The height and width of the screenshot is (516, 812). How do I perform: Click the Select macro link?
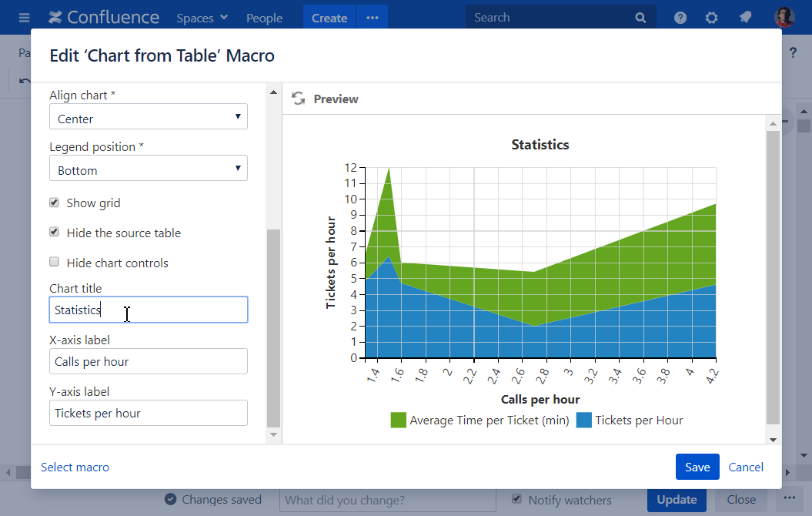pyautogui.click(x=75, y=467)
